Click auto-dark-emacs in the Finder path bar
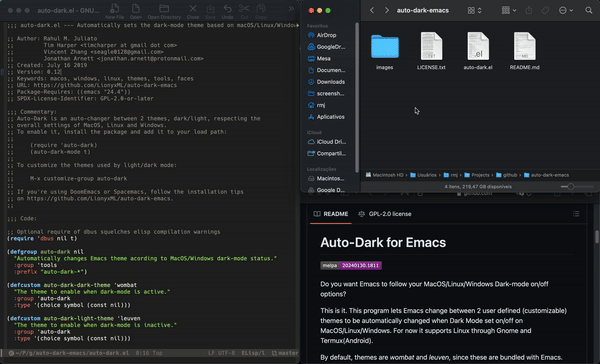 546,175
